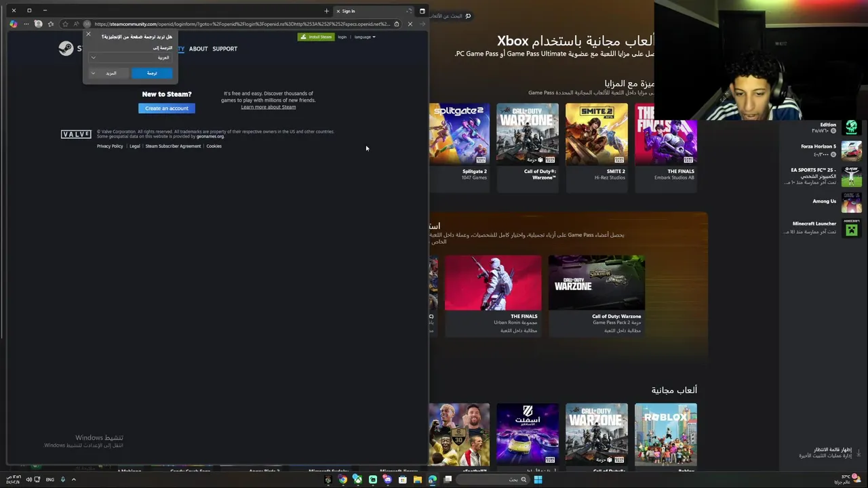
Task: Open the ABOUT menu on Steam page
Action: 198,49
